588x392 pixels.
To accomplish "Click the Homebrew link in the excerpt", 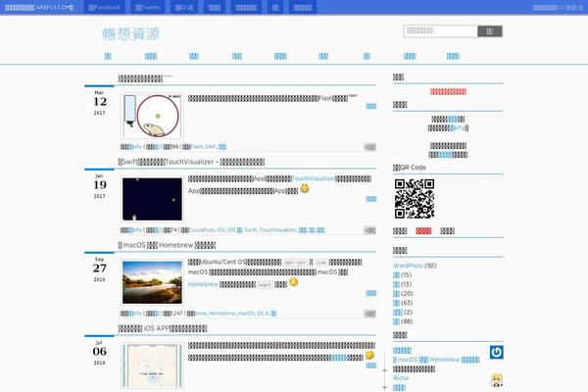I will [x=203, y=284].
